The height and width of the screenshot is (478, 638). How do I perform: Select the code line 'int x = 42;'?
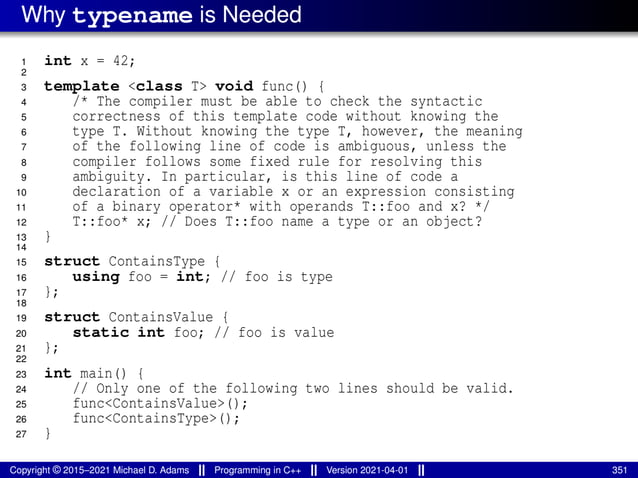coord(90,61)
